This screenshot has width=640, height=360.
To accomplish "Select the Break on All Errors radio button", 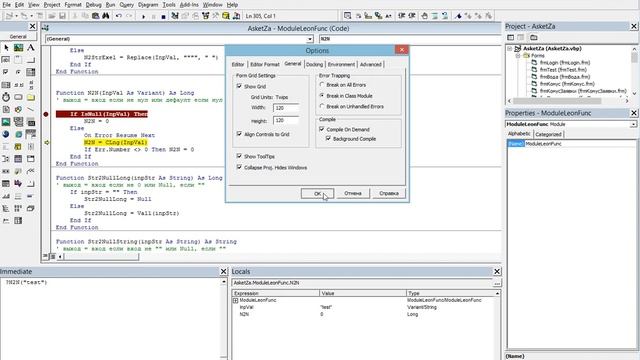I will coord(322,84).
